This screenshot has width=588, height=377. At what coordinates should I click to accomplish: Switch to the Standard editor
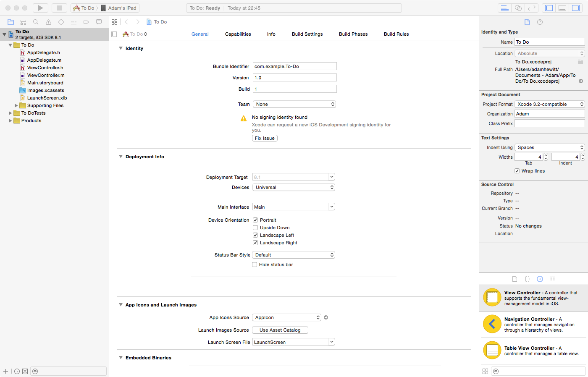[x=505, y=8]
